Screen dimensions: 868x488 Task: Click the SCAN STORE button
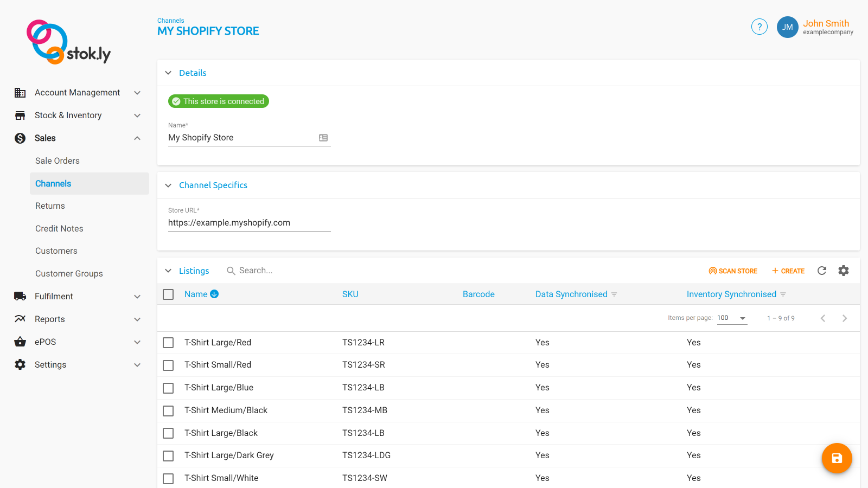tap(733, 271)
